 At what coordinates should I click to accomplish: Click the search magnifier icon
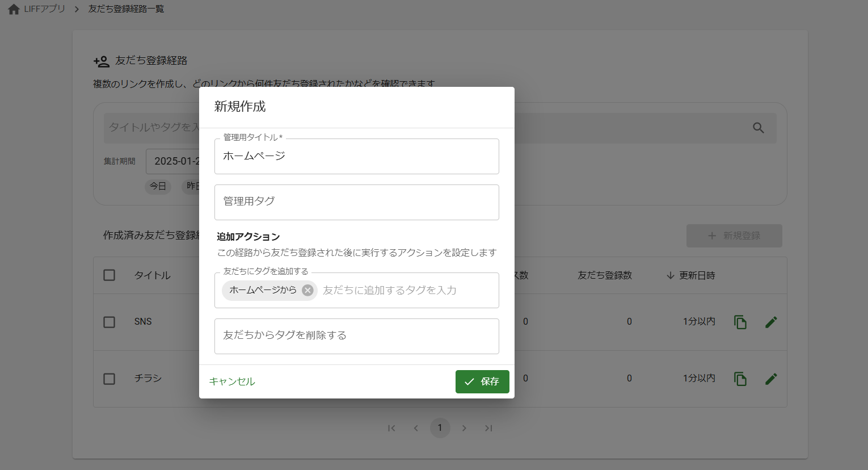coord(759,128)
